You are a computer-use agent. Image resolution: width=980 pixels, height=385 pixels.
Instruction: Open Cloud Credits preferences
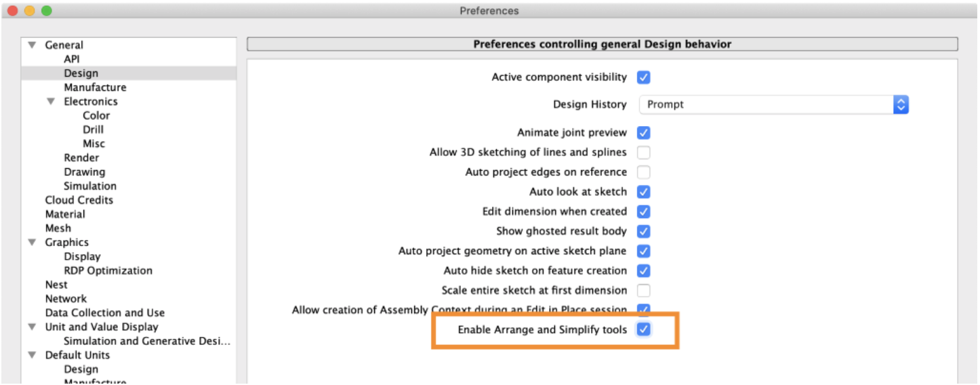tap(79, 200)
